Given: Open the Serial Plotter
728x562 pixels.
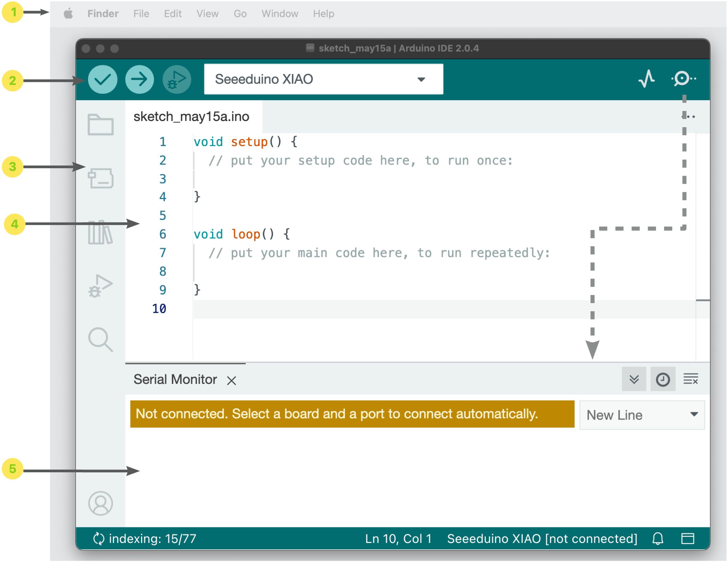Looking at the screenshot, I should tap(646, 79).
